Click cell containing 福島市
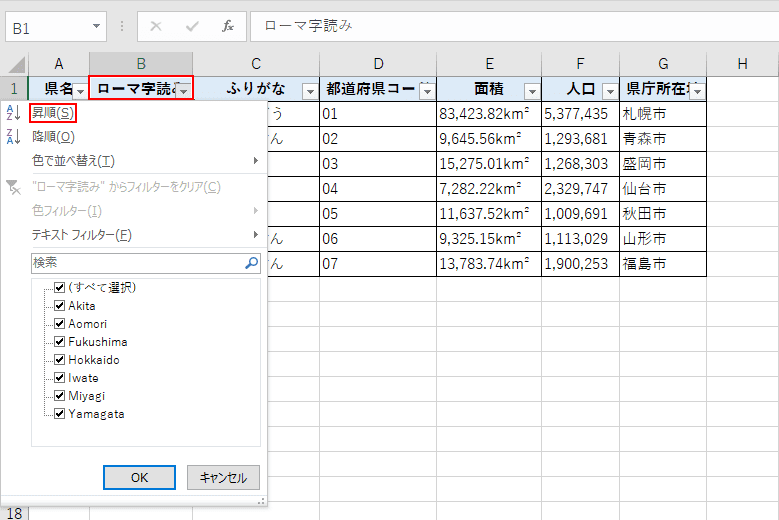 663,264
